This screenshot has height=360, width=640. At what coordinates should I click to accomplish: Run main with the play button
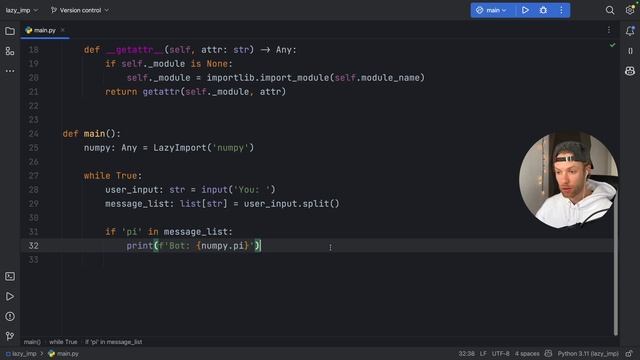[x=525, y=10]
